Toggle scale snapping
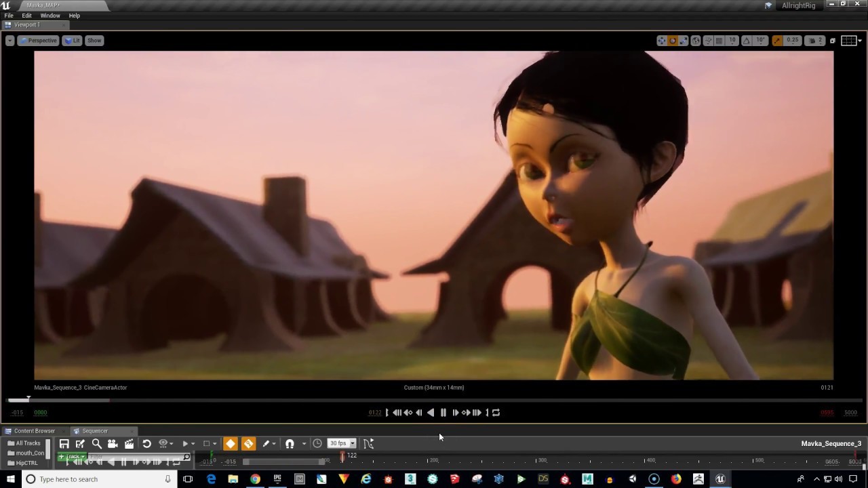The width and height of the screenshot is (868, 488). 777,41
